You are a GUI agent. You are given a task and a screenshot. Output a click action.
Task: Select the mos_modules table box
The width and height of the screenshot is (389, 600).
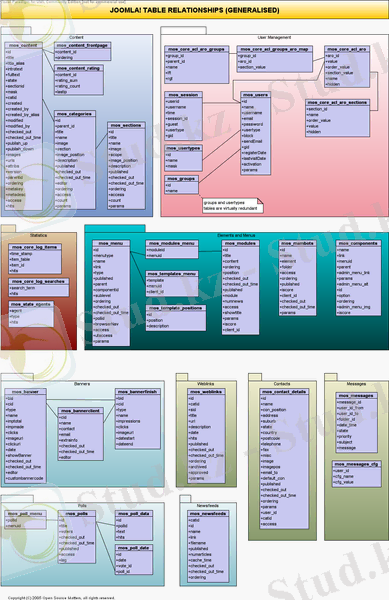click(x=240, y=287)
